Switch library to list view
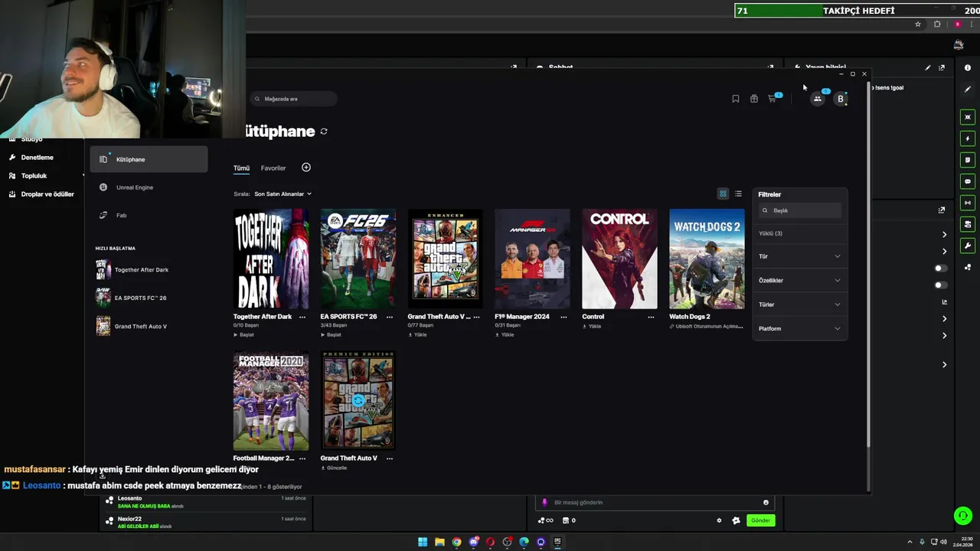 pyautogui.click(x=738, y=194)
